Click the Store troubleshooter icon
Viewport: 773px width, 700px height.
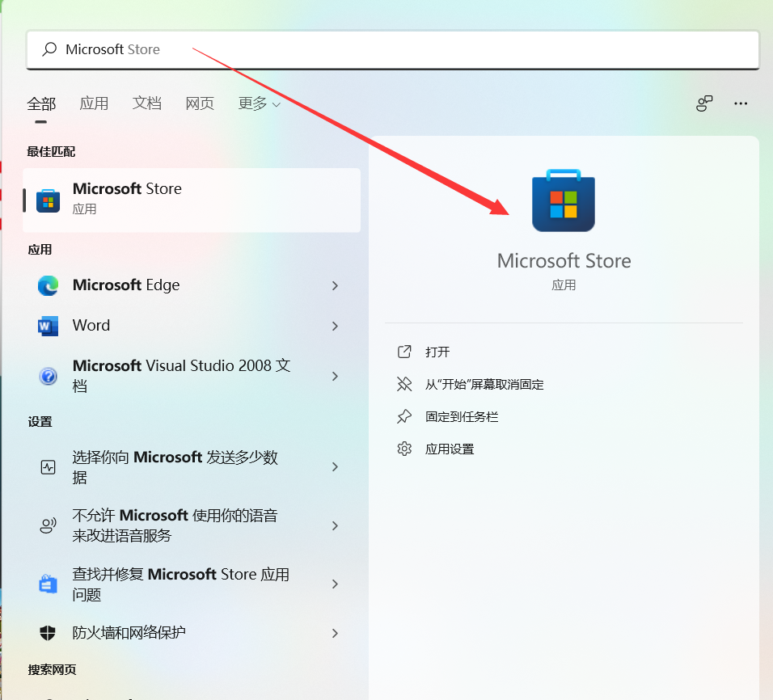48,584
